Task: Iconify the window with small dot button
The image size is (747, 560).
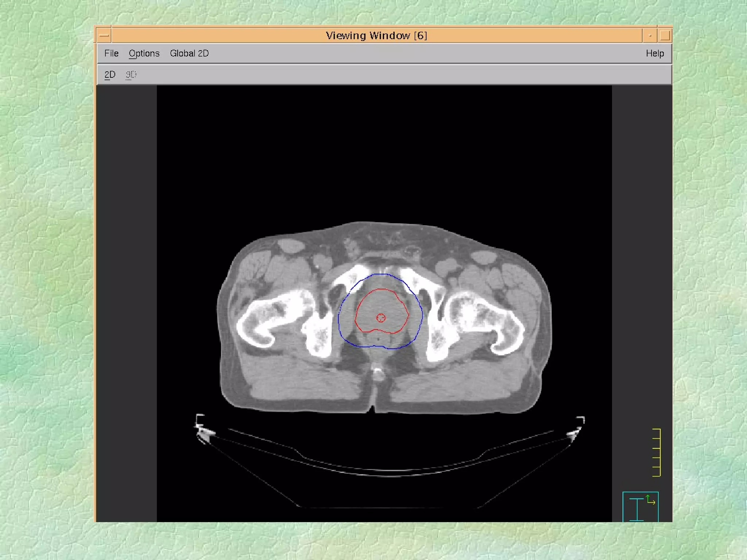Action: point(650,35)
